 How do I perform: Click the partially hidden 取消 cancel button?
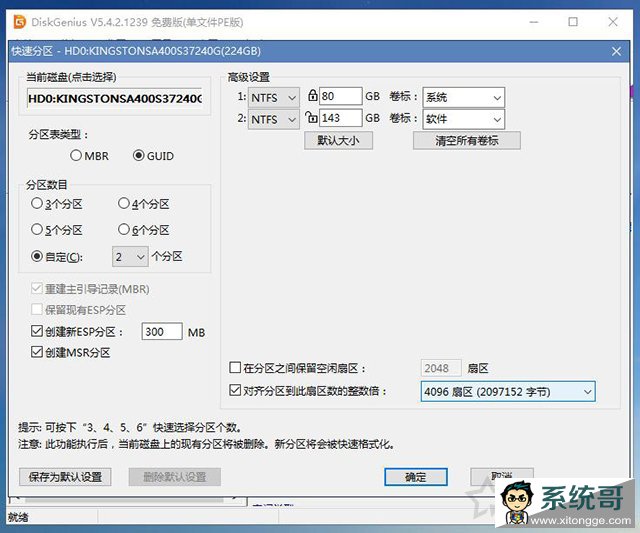point(502,475)
